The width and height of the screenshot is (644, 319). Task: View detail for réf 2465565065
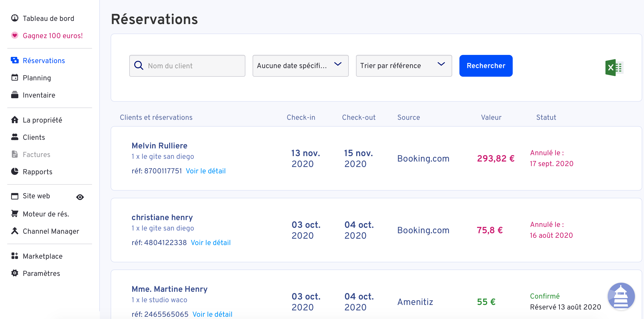tap(212, 314)
